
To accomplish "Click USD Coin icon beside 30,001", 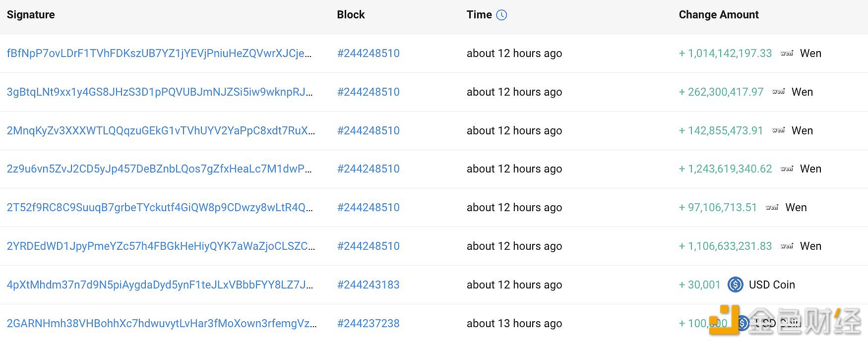I will point(735,285).
